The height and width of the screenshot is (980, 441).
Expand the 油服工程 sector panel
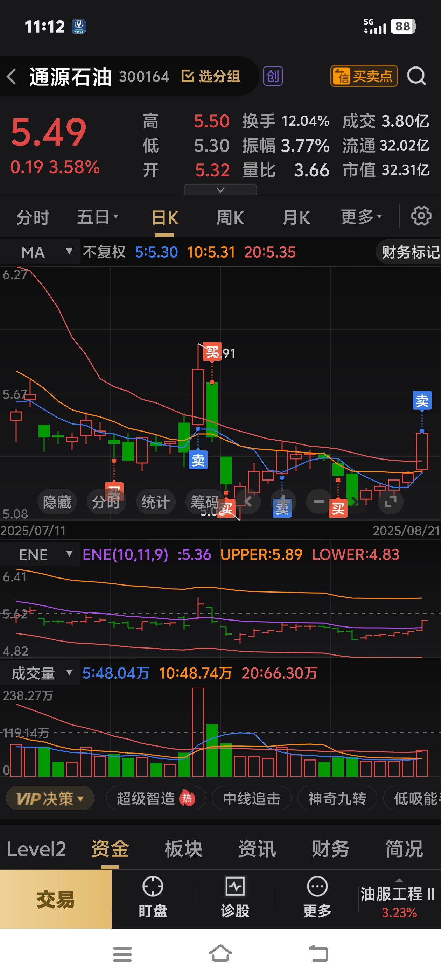coord(398,898)
